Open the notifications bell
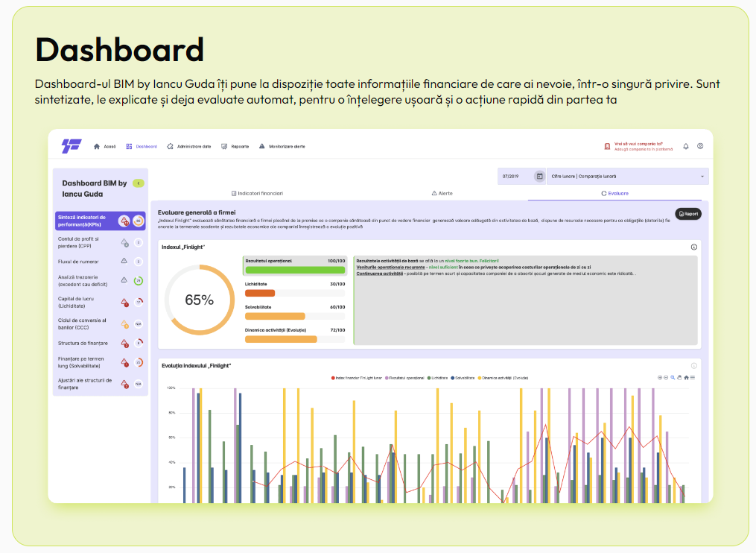 pos(685,146)
